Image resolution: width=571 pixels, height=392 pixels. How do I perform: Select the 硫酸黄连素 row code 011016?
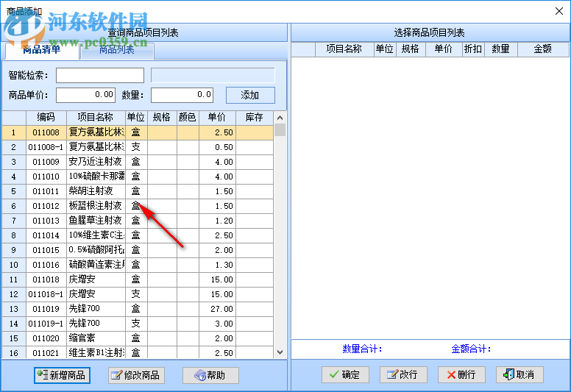138,265
